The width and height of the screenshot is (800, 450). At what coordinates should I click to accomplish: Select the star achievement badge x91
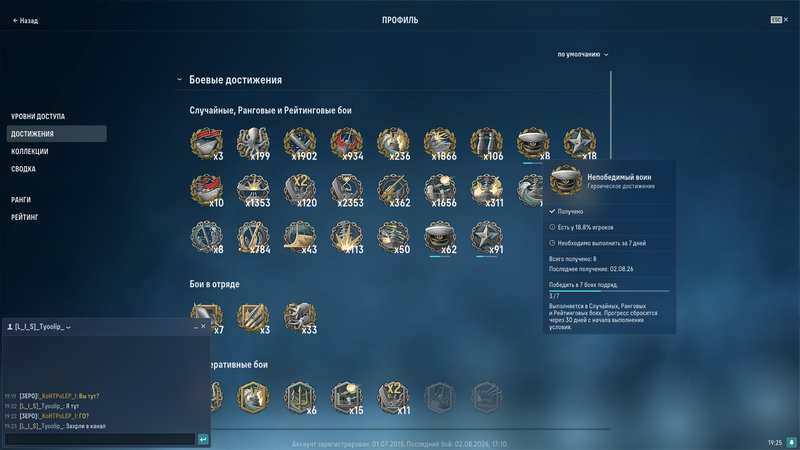(487, 237)
